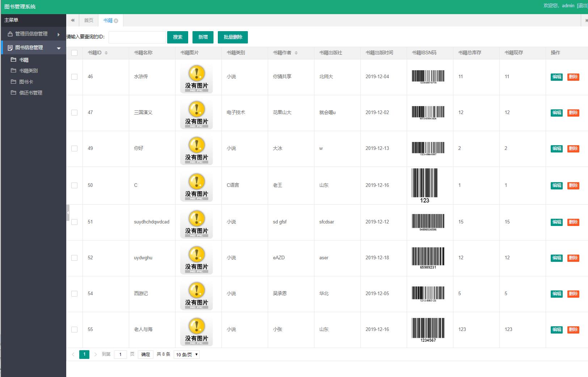Viewport: 588px width, 377px height.
Task: Close the 书籍 tab with its X icon
Action: click(116, 21)
